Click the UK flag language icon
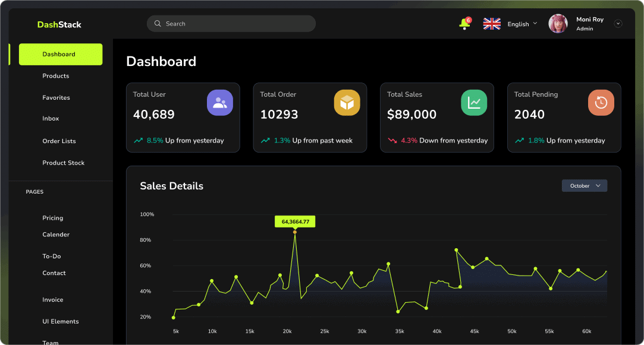Screen dimensions: 644x345 click(492, 24)
